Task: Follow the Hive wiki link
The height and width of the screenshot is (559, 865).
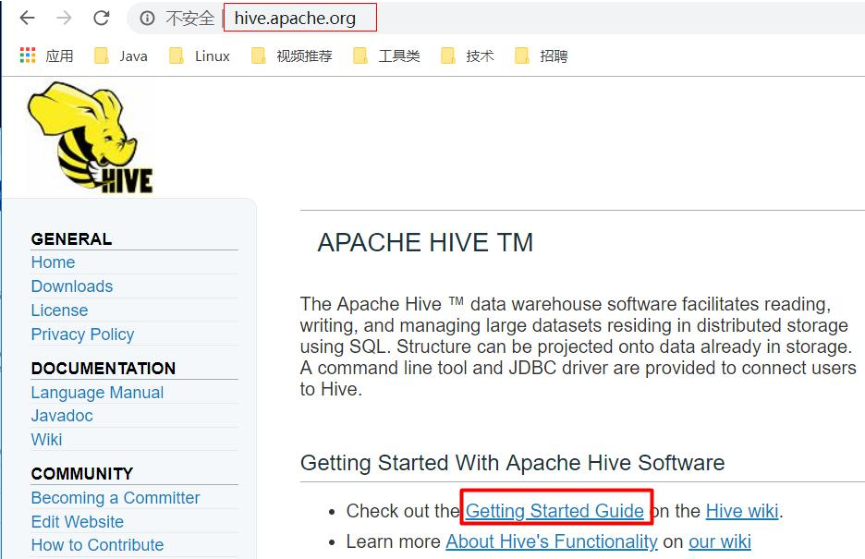Action: coord(742,511)
